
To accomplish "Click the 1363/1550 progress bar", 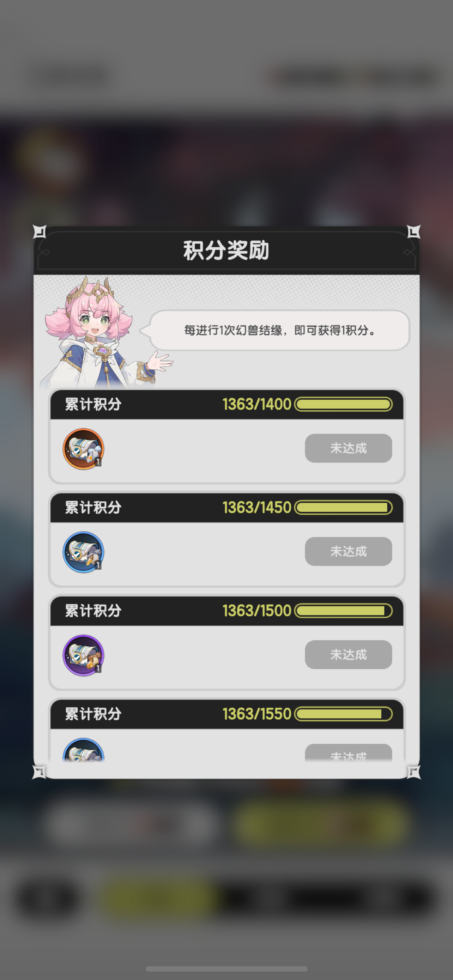I will click(x=344, y=714).
